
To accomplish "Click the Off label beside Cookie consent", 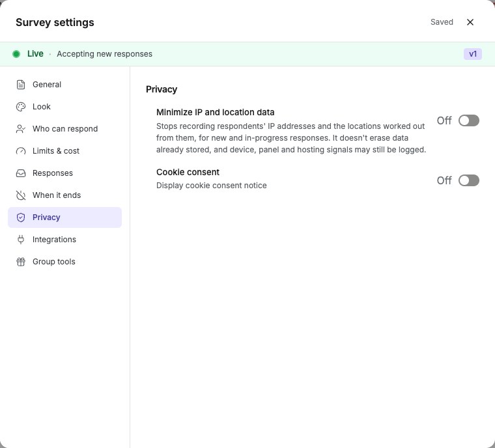I will click(x=444, y=180).
